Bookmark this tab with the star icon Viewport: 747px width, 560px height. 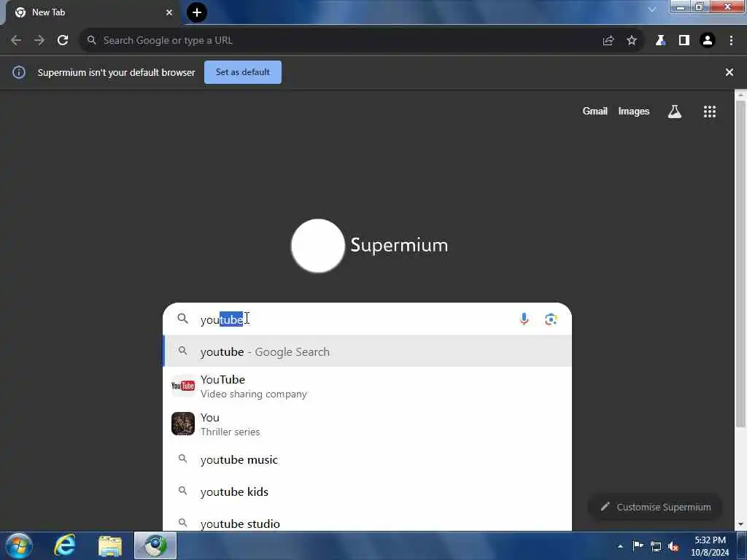click(632, 41)
